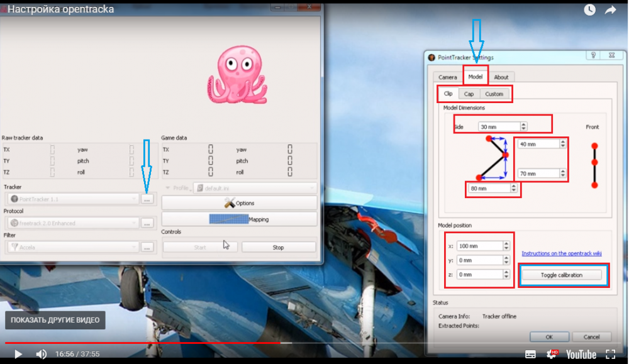Viewport: 629px width, 364px height.
Task: Enter fullscreen mode
Action: click(610, 355)
